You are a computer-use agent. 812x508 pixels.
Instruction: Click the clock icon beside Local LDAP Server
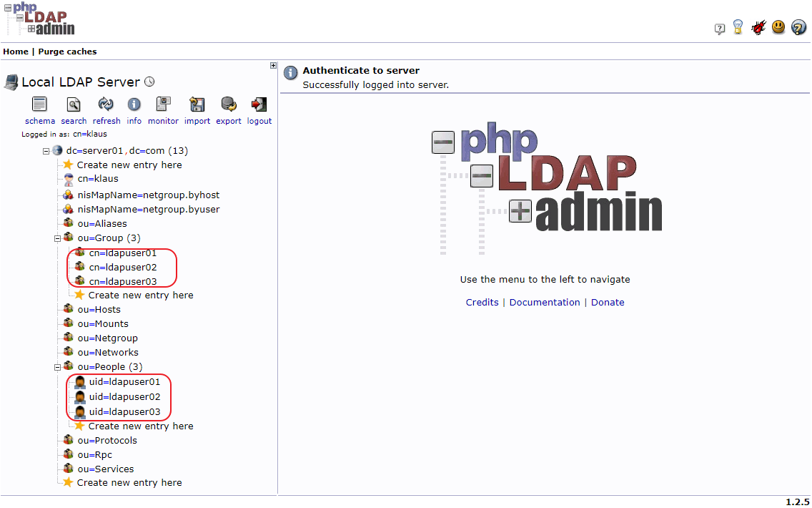tap(149, 82)
